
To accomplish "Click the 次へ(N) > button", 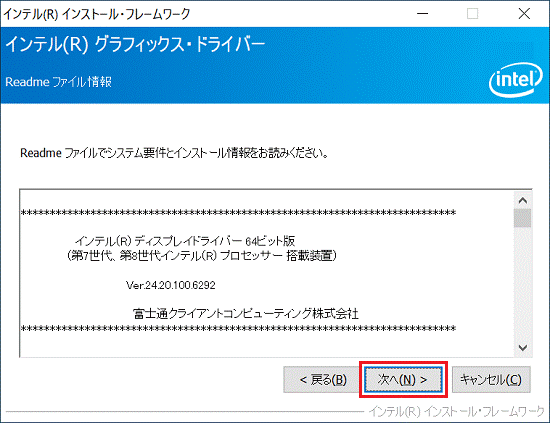I will coord(403,380).
